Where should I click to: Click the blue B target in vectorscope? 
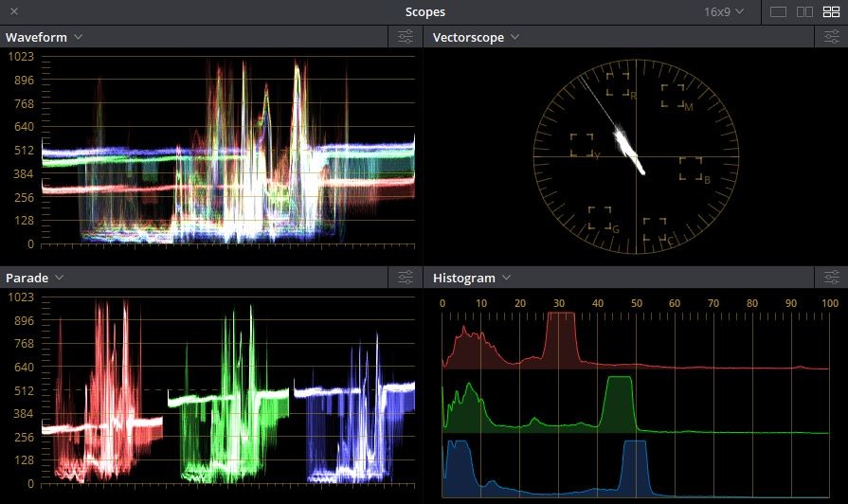pos(691,169)
